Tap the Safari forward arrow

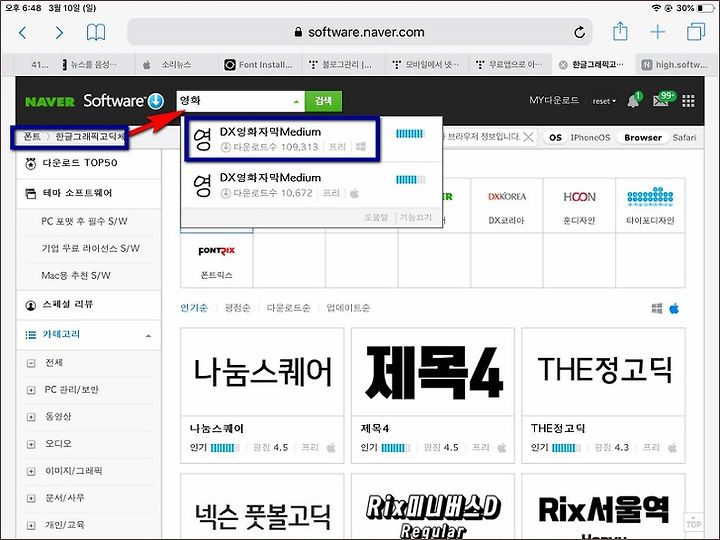(x=59, y=33)
